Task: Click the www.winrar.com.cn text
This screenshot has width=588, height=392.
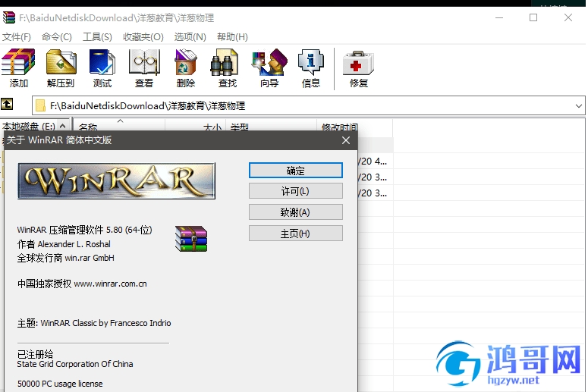Action: (x=110, y=284)
